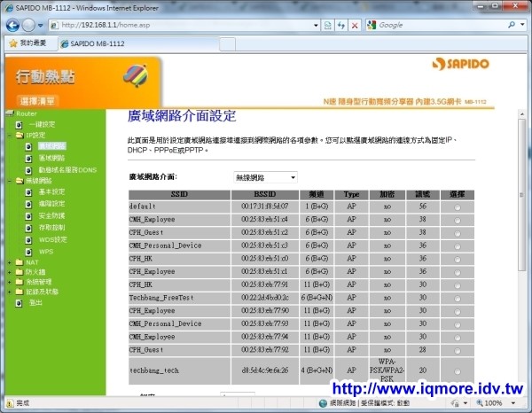
Task: Open WDS設定 sidebar page
Action: (53, 239)
